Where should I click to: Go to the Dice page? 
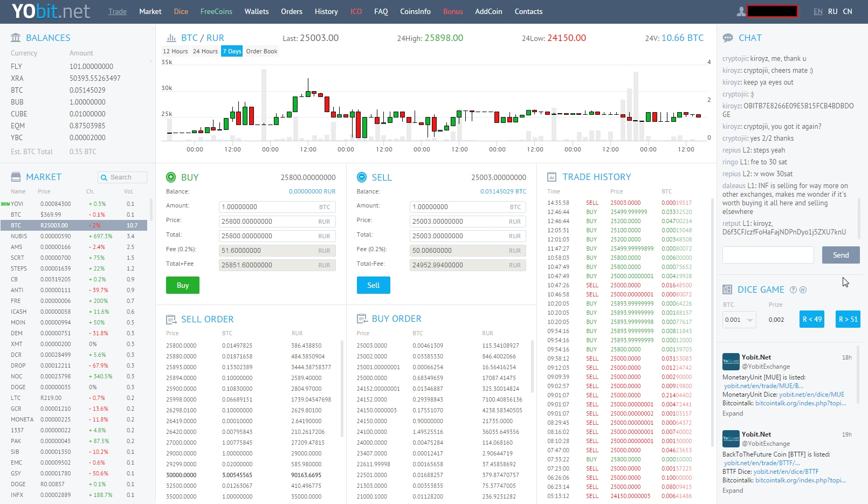click(181, 11)
